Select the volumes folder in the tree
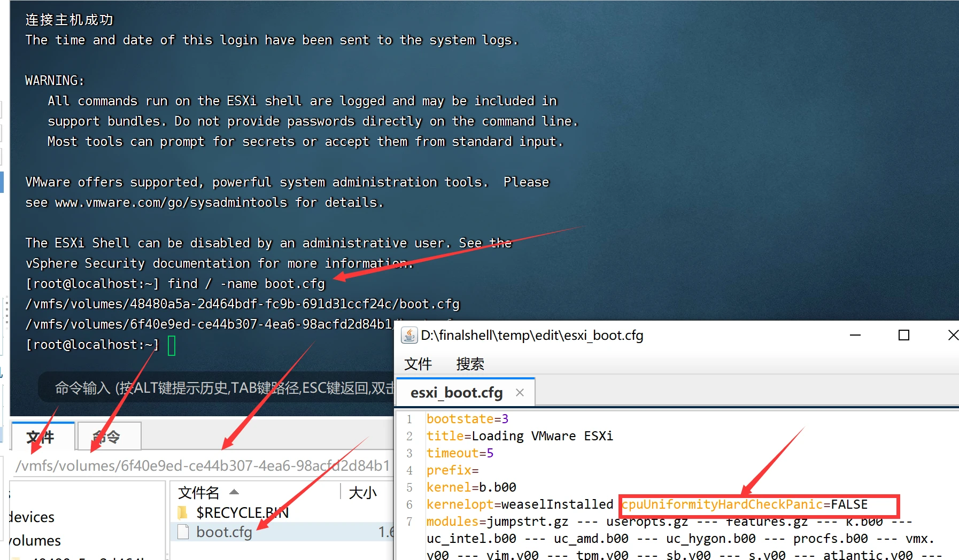 tap(35, 541)
